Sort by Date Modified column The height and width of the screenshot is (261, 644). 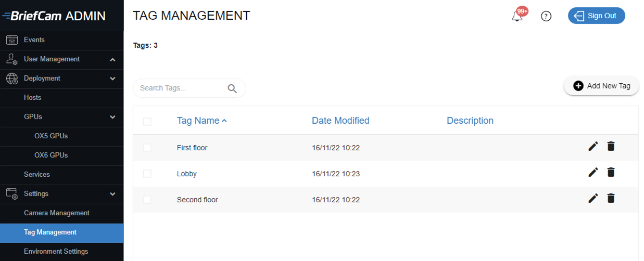[x=340, y=121]
